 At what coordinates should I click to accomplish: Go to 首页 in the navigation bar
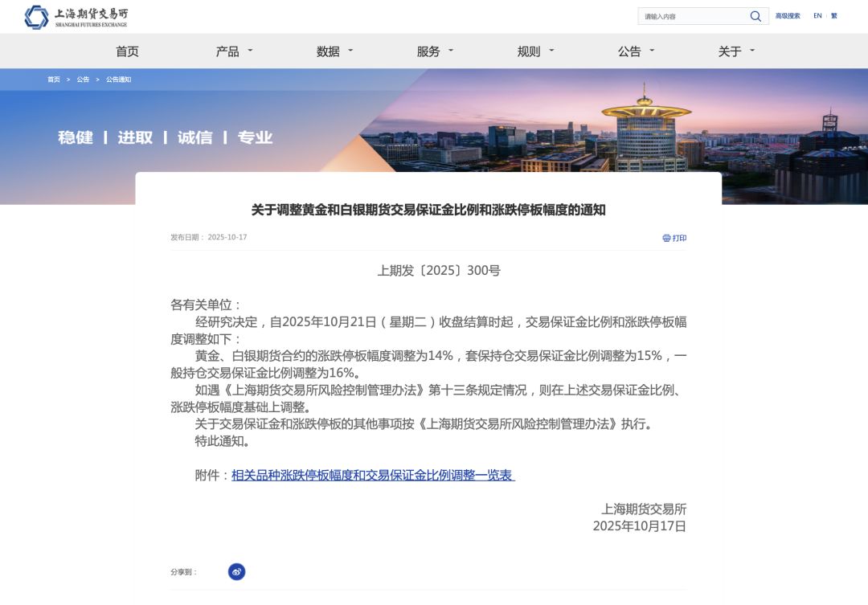pyautogui.click(x=127, y=51)
